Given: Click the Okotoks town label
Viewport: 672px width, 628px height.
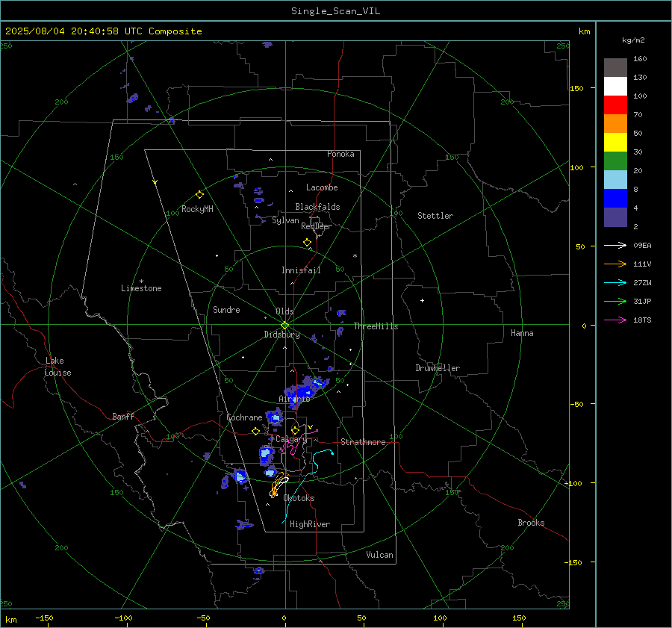Looking at the screenshot, I should pyautogui.click(x=299, y=497).
